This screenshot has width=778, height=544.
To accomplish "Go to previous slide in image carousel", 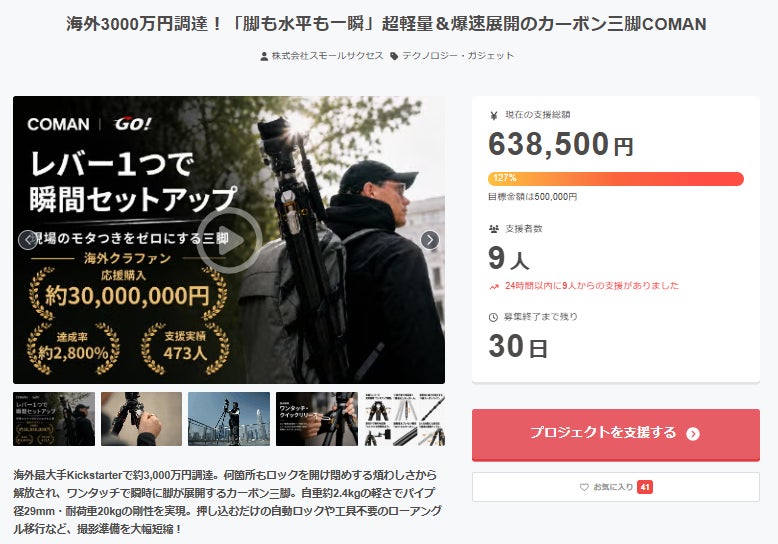I will (x=27, y=240).
